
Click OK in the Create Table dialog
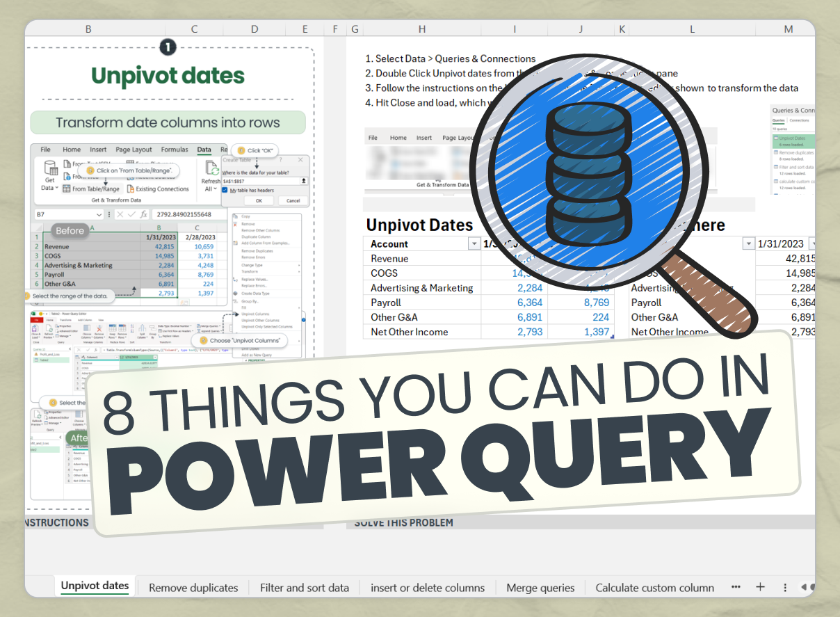tap(259, 200)
